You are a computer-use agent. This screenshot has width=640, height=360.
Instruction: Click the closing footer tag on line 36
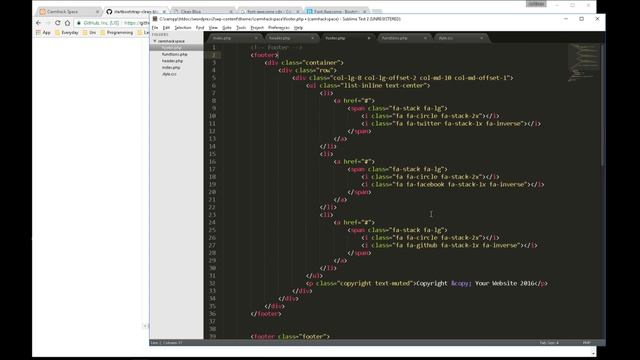[266, 314]
